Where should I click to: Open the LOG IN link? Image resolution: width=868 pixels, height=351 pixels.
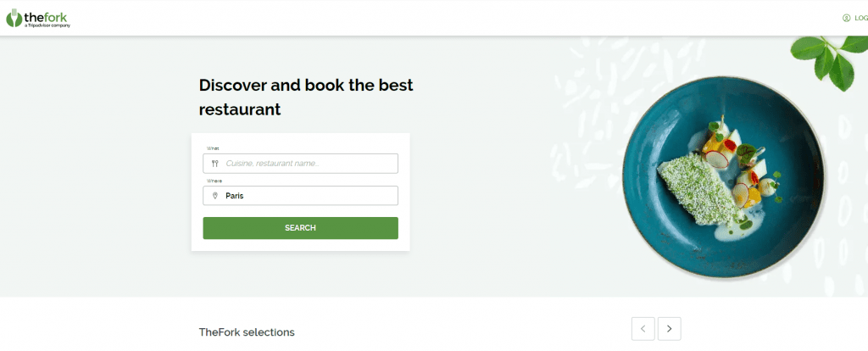pyautogui.click(x=861, y=18)
